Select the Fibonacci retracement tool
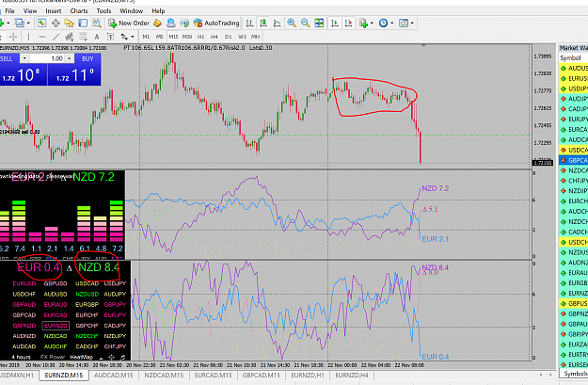This screenshot has width=588, height=385. click(x=83, y=37)
